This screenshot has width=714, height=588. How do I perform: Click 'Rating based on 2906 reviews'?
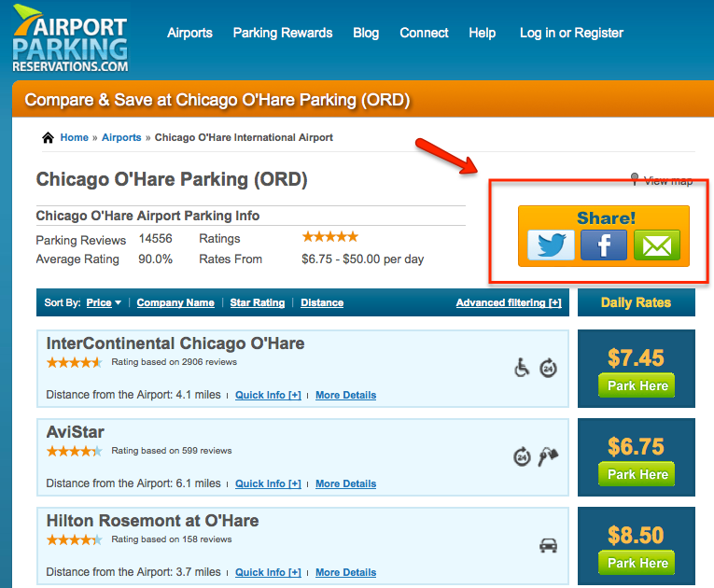[x=174, y=362]
